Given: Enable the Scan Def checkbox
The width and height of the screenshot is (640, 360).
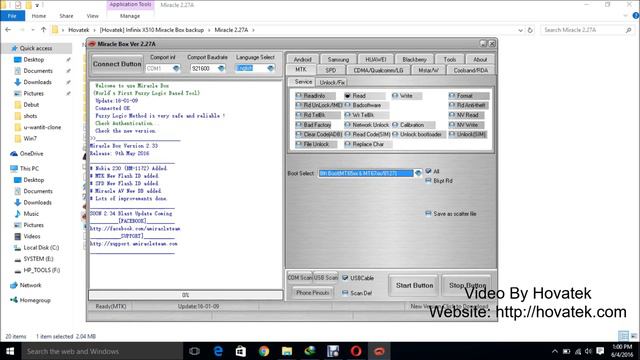Looking at the screenshot, I should (x=345, y=293).
